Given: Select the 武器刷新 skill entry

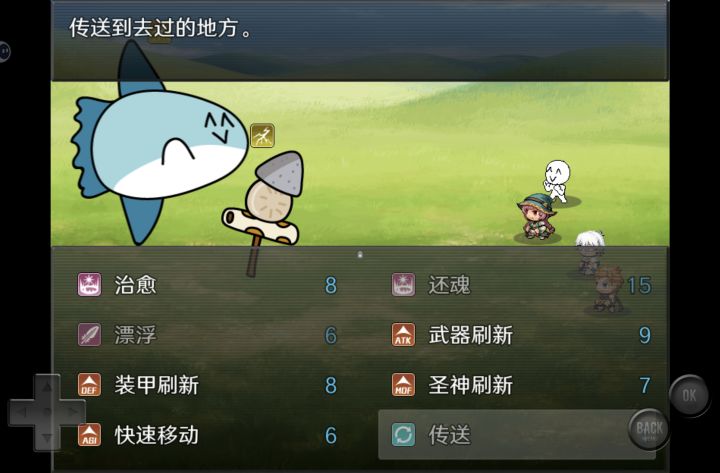Looking at the screenshot, I should (521, 335).
